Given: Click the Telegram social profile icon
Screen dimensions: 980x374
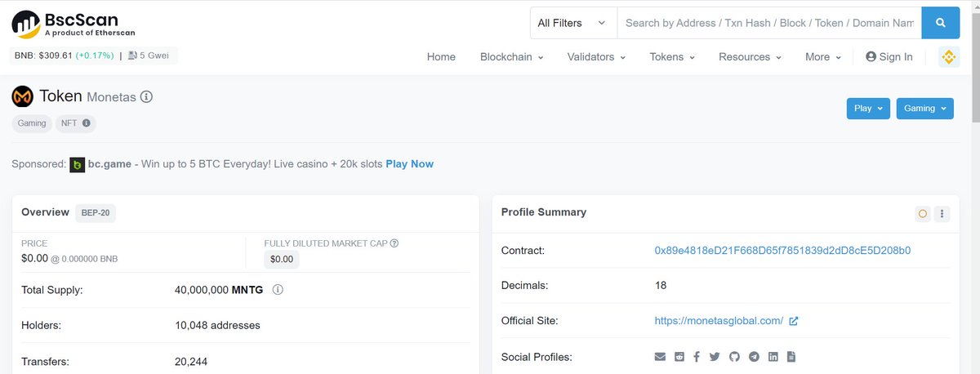Looking at the screenshot, I should (754, 357).
